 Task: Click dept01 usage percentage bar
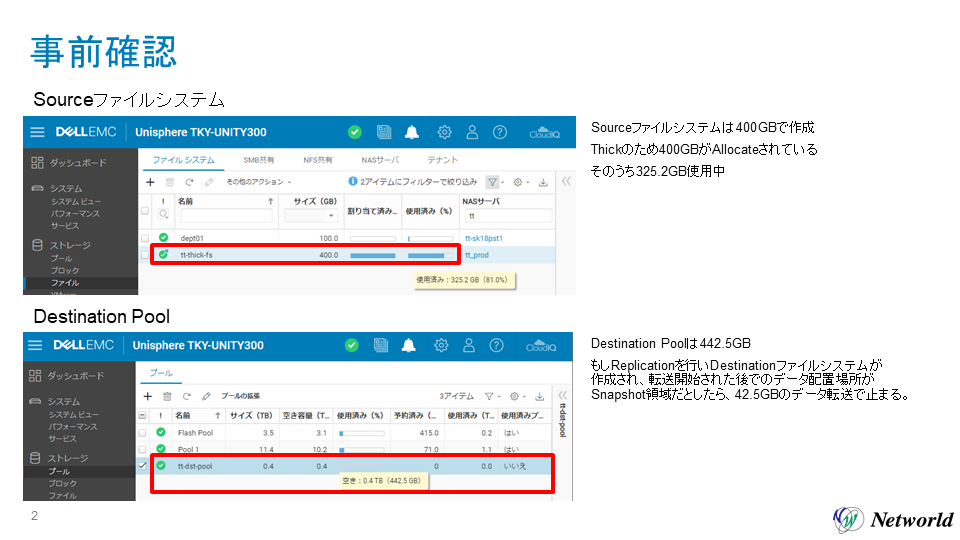(x=430, y=239)
